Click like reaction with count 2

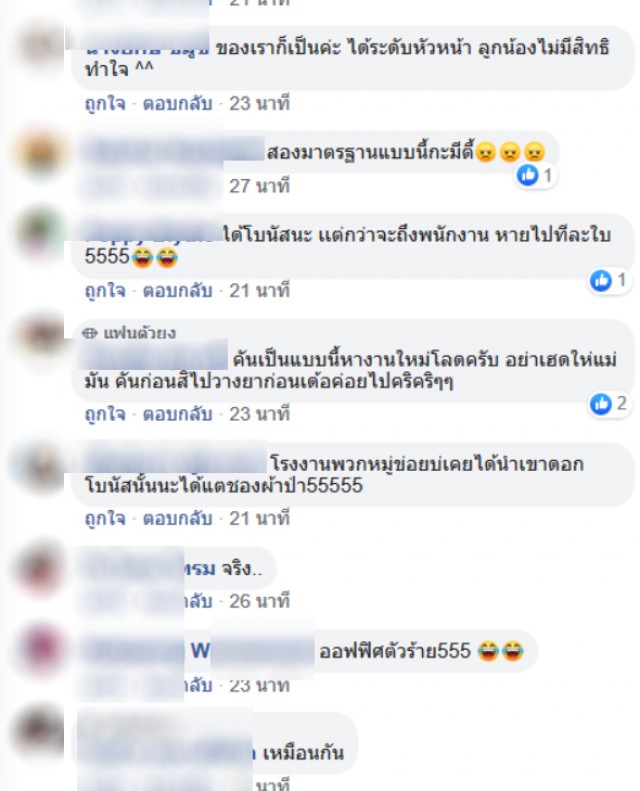point(609,404)
